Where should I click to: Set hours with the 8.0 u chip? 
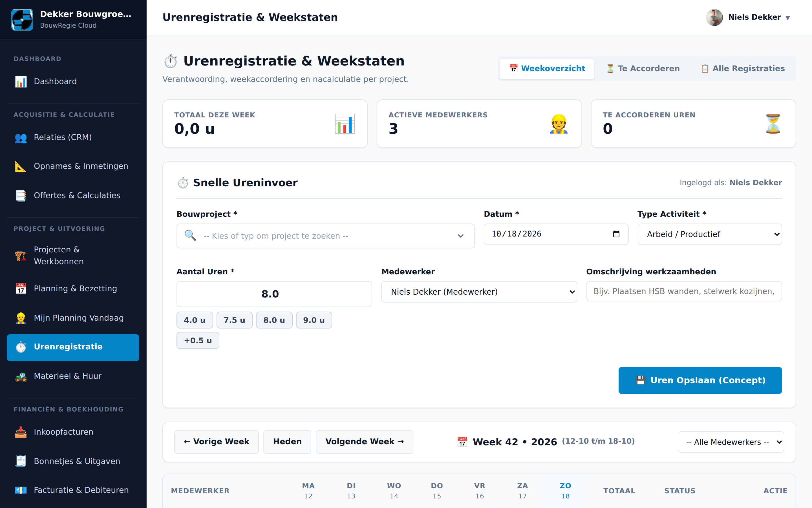[x=274, y=320]
